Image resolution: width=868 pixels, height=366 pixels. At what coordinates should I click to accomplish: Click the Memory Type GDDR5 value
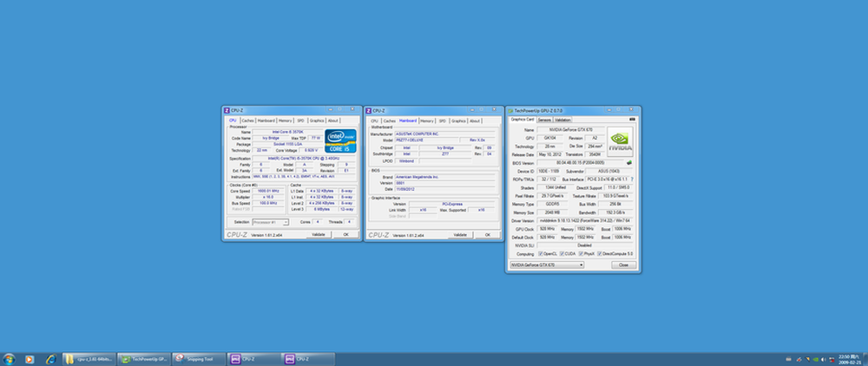tap(552, 204)
